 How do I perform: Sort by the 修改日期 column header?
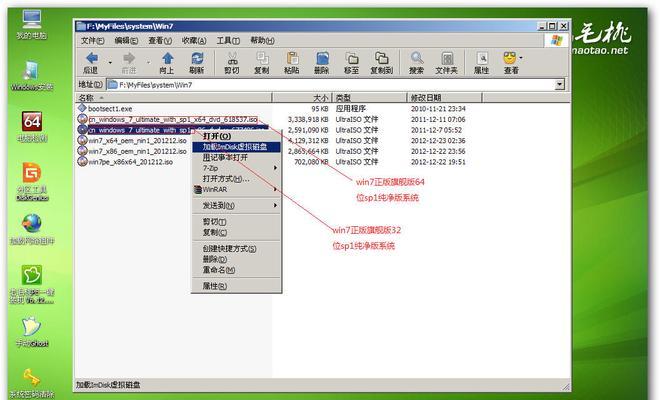[x=444, y=98]
